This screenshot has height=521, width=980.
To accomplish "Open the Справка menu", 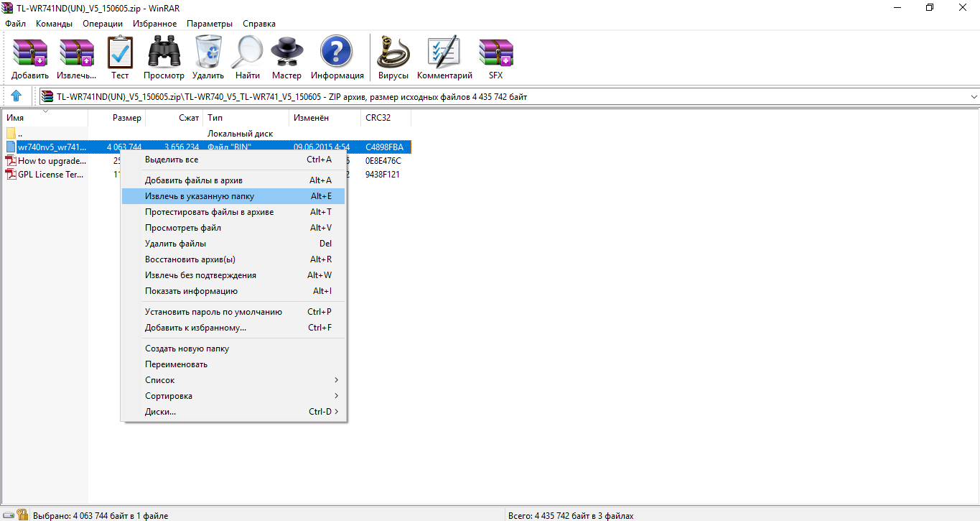I will (259, 24).
